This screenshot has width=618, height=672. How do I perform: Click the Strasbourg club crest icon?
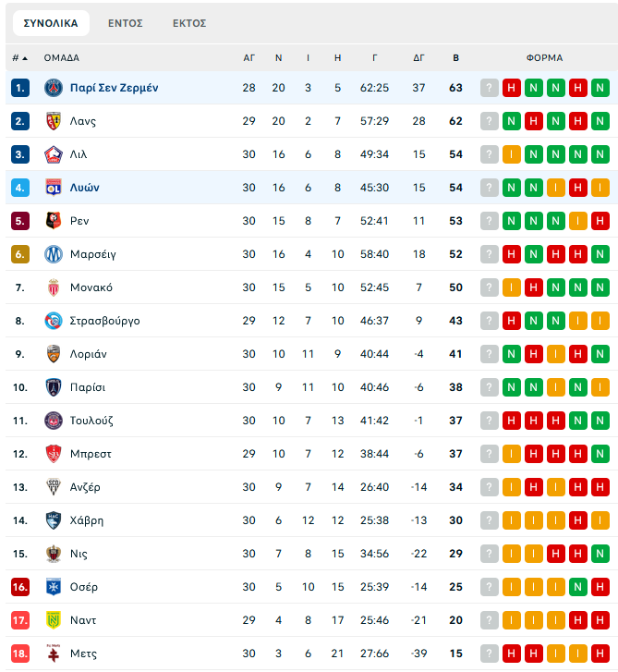point(53,321)
